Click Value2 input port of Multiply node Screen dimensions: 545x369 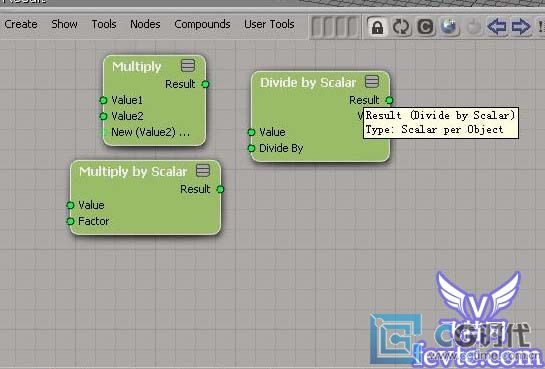(x=103, y=116)
